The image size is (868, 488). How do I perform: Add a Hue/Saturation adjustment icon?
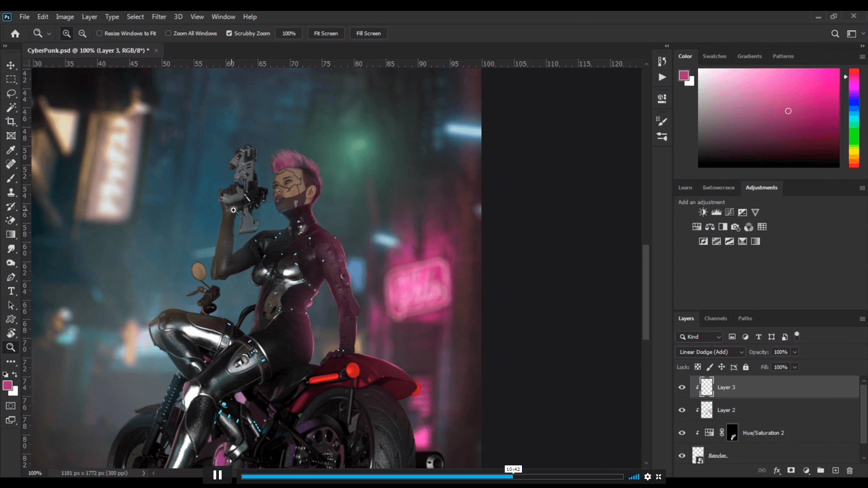(697, 227)
